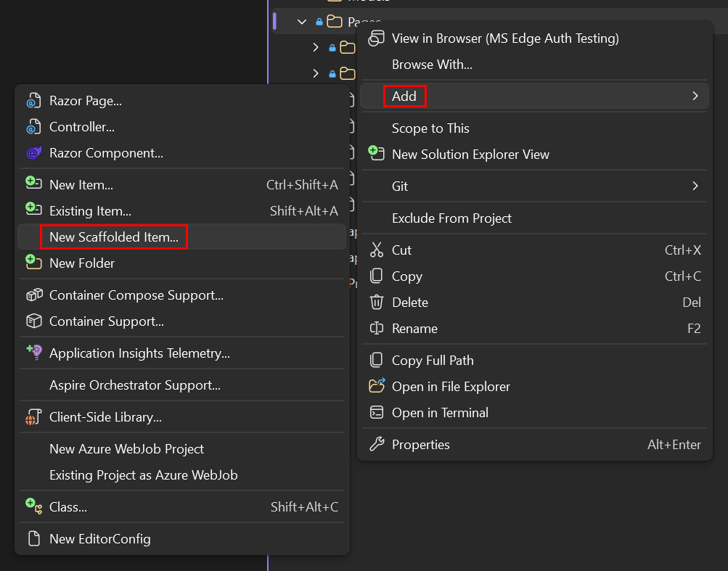Click the Razor Component icon
The height and width of the screenshot is (571, 728).
[33, 153]
